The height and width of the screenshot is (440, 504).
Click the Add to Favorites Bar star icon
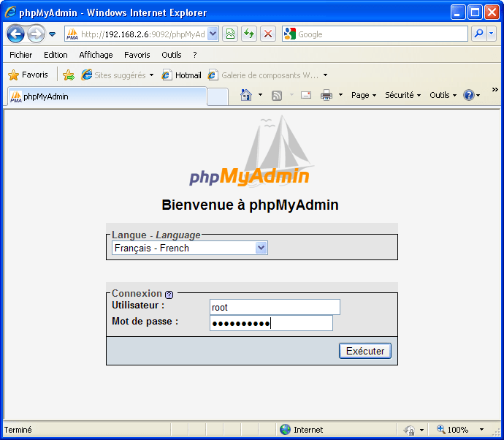pos(69,75)
